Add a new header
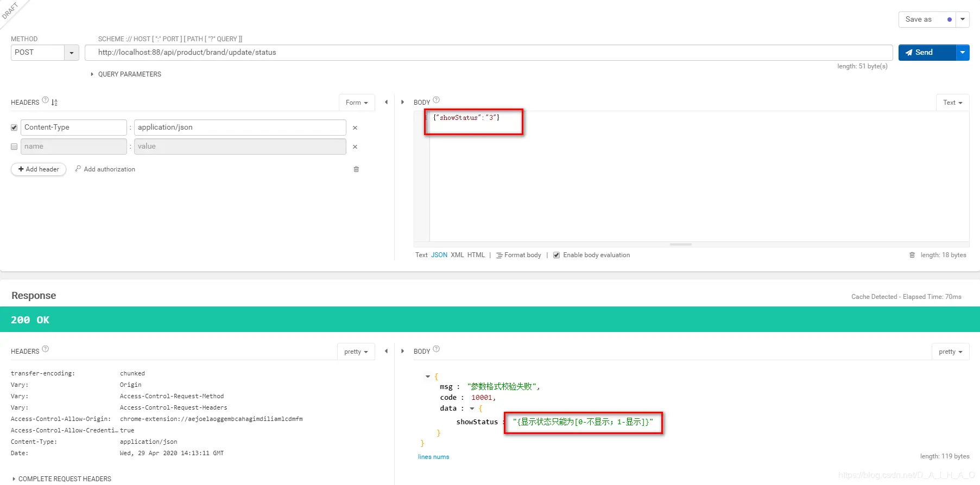Viewport: 980px width, 485px height. click(39, 169)
